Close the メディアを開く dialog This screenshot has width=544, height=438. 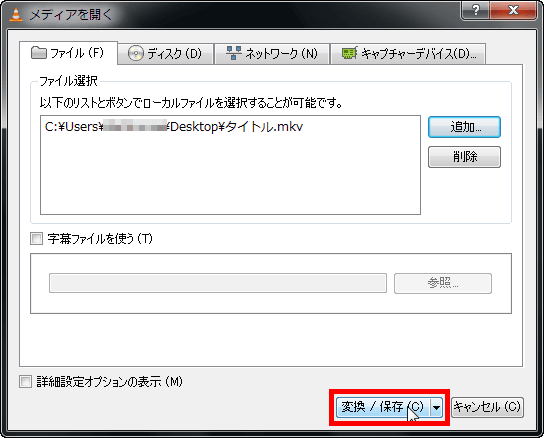(x=513, y=10)
